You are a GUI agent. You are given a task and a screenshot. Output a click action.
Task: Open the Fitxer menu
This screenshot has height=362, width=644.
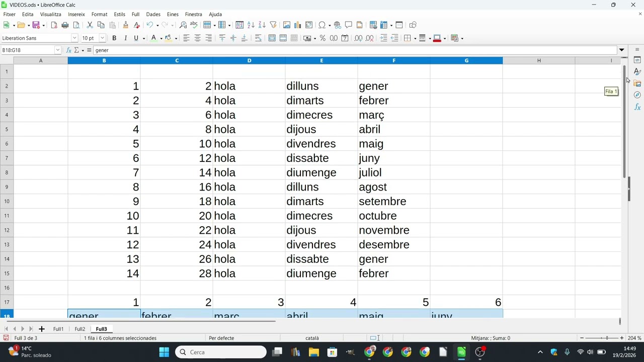(9, 14)
